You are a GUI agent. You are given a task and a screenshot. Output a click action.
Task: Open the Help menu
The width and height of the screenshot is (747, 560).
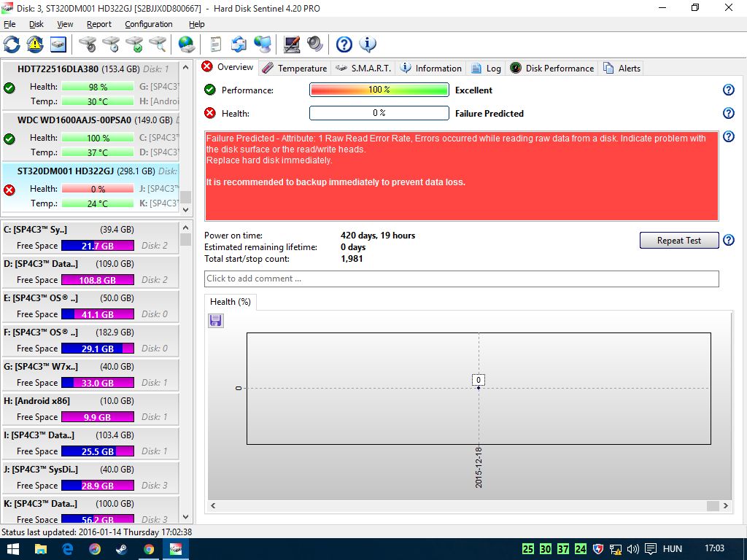coord(196,24)
